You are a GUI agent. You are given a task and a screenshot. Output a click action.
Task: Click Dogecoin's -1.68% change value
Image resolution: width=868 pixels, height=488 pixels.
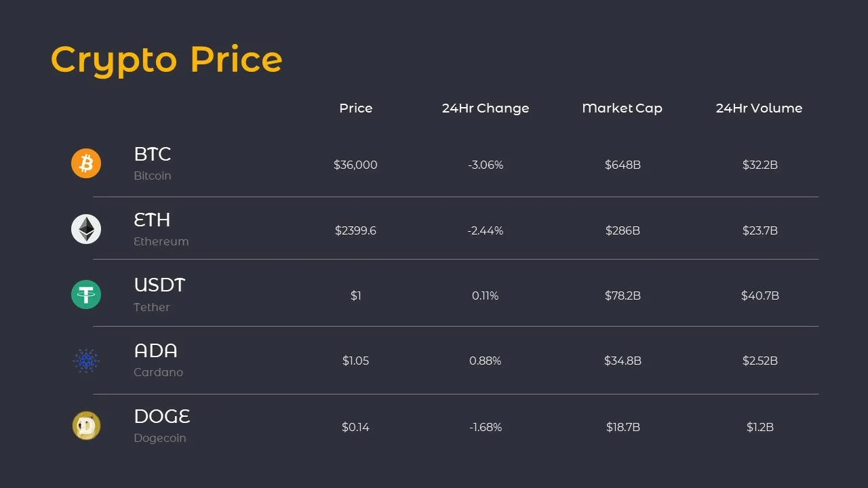click(x=486, y=427)
